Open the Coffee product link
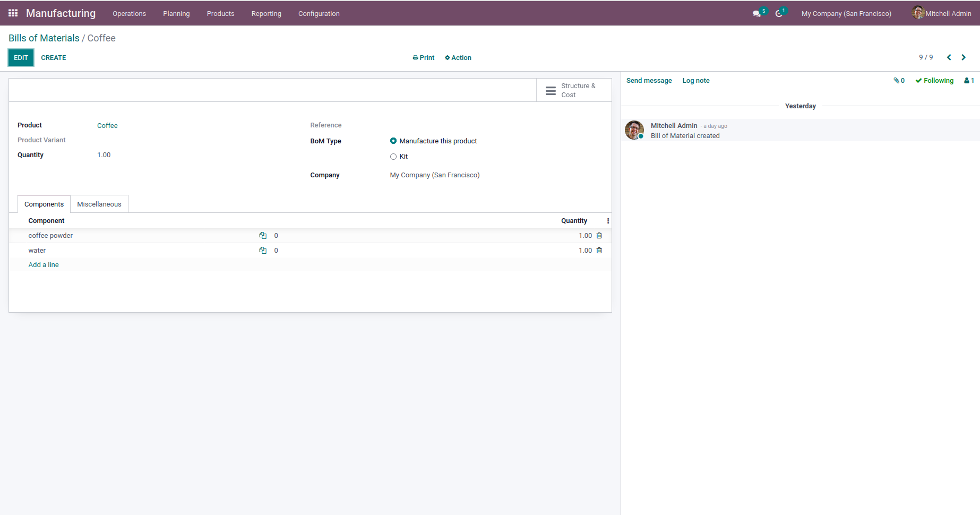 click(x=107, y=126)
